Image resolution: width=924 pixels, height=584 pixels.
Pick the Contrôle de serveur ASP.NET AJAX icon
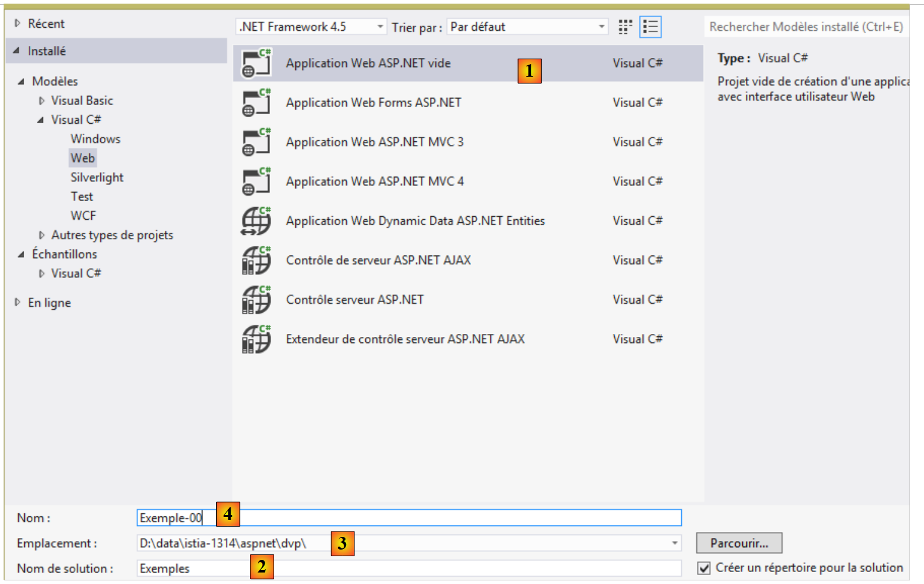(x=256, y=260)
